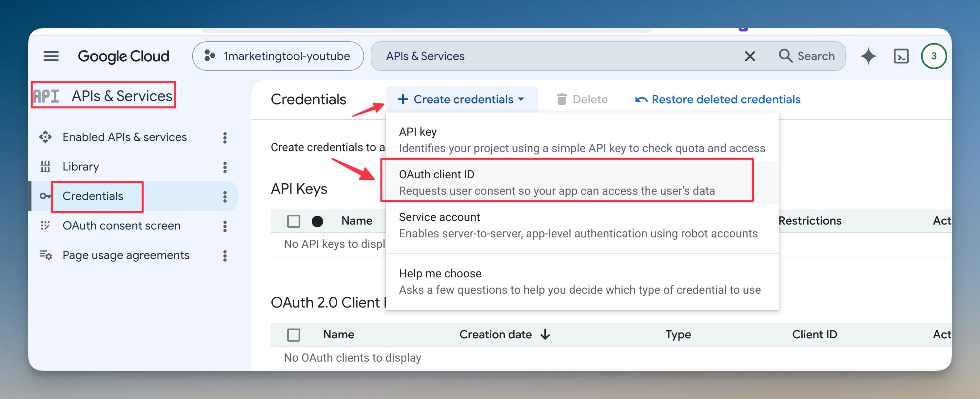Click the Client ID column header
This screenshot has width=980, height=399.
click(814, 335)
